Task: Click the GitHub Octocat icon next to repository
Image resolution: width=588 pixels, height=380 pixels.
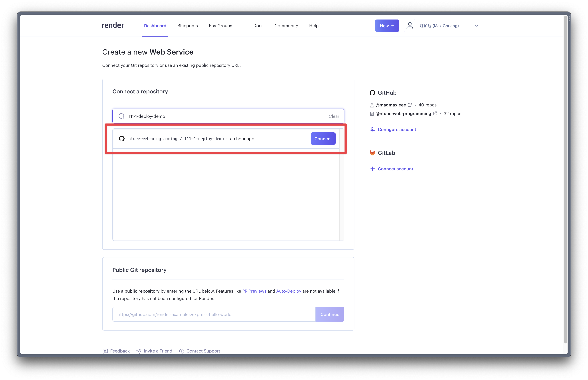Action: (122, 138)
